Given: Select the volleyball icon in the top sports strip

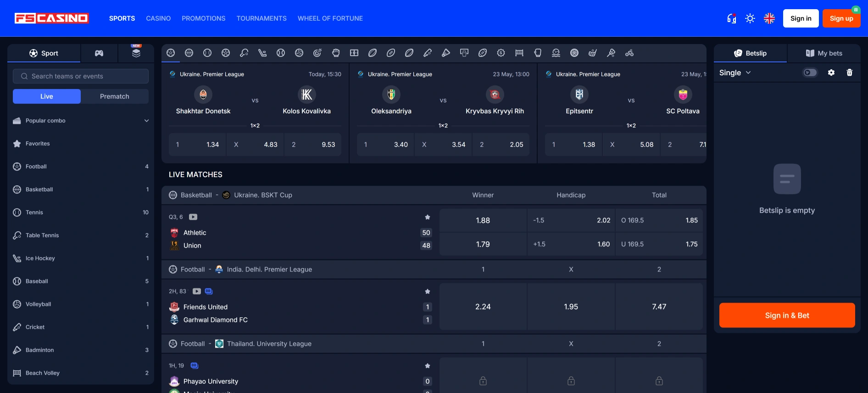Looking at the screenshot, I should 299,53.
